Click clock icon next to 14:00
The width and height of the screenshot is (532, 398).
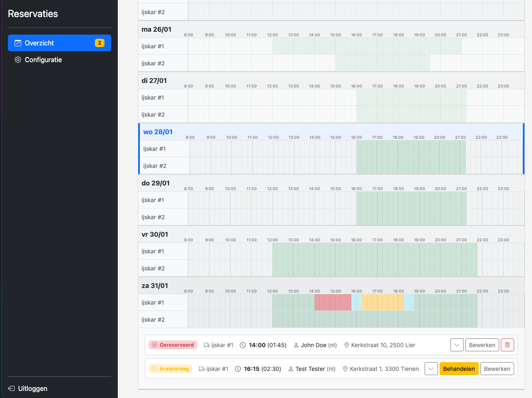point(243,345)
